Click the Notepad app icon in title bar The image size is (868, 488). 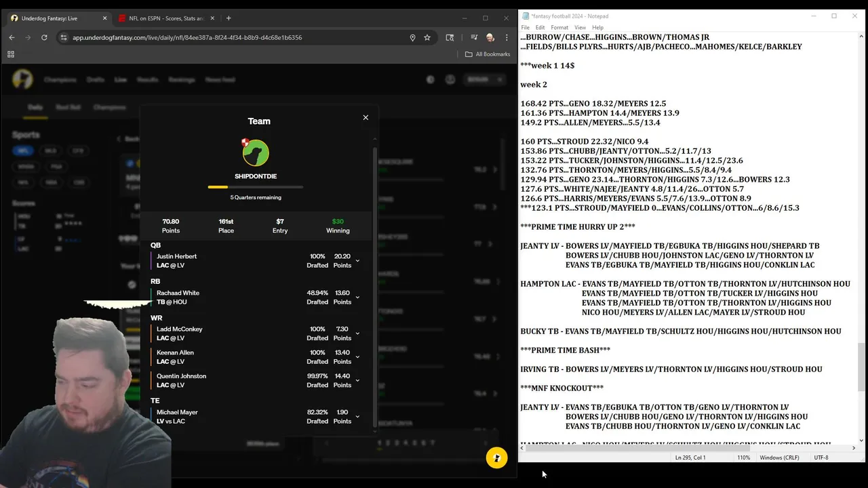(526, 16)
